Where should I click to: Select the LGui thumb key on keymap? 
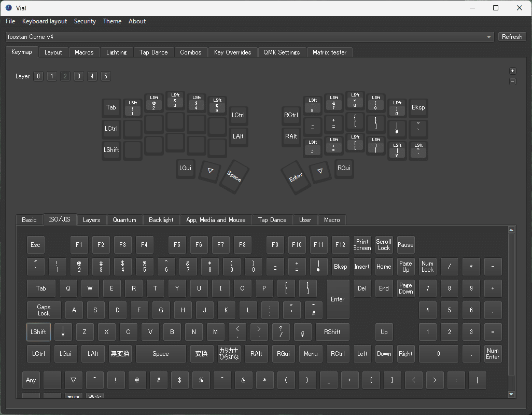[185, 168]
